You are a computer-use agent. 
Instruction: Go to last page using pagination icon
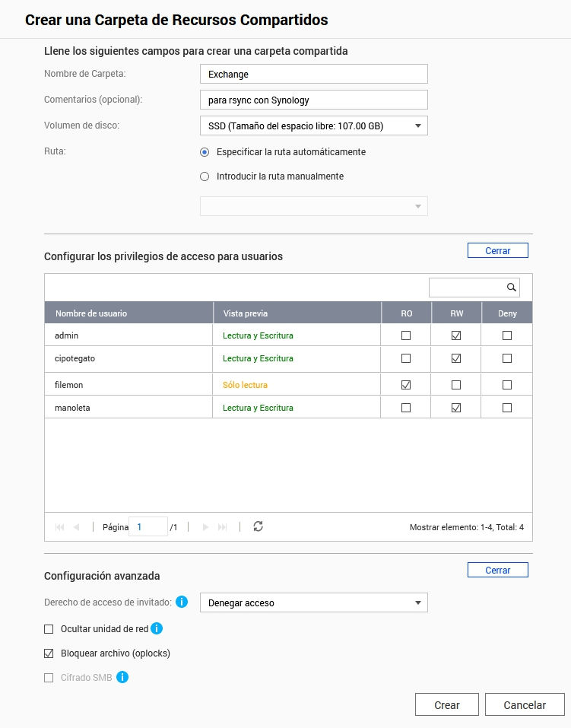pos(223,526)
